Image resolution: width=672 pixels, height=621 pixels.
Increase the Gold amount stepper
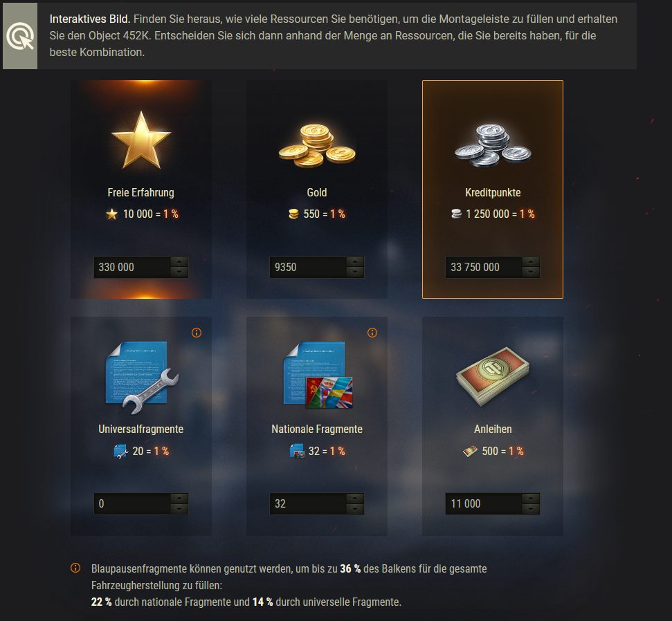355,262
